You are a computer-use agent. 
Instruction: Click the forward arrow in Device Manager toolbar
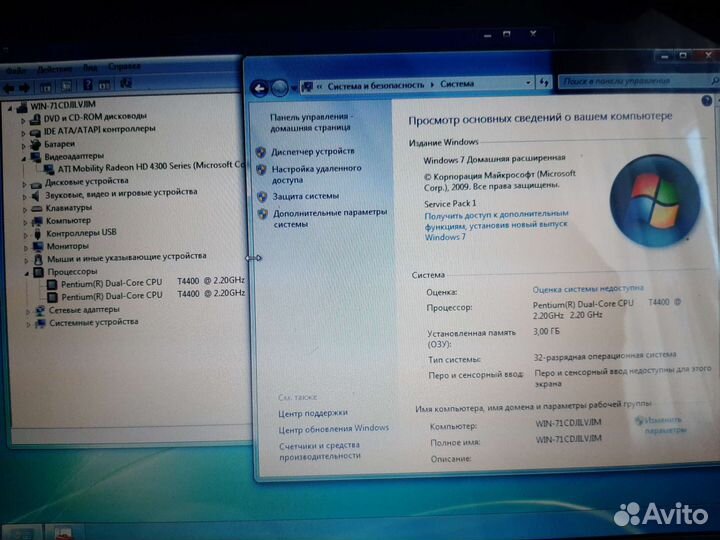coord(24,87)
